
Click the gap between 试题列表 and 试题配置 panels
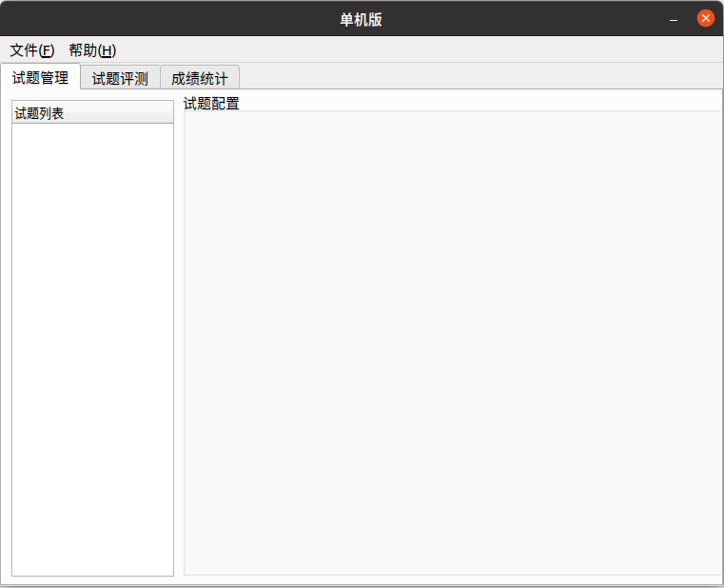[179, 343]
